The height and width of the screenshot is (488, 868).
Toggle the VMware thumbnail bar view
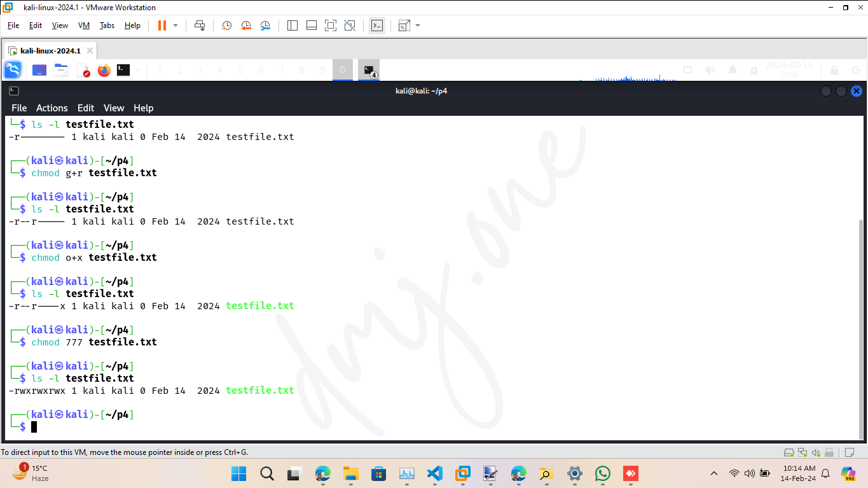[312, 25]
